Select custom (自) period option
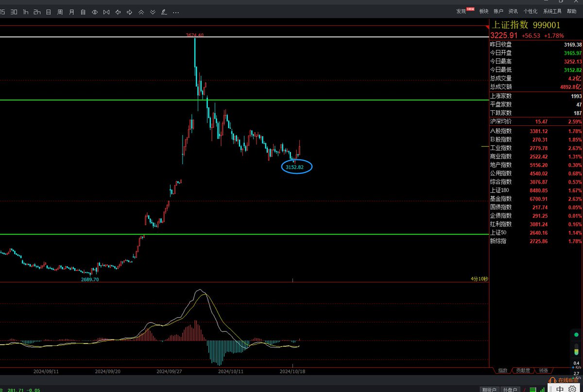The image size is (583, 392). (x=83, y=12)
